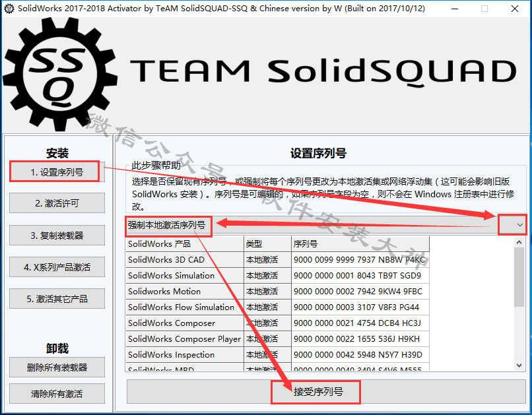The width and height of the screenshot is (532, 415).
Task: Edit serial 9000 0000 0002 7942 9KW4 9FBC
Action: coord(360,291)
